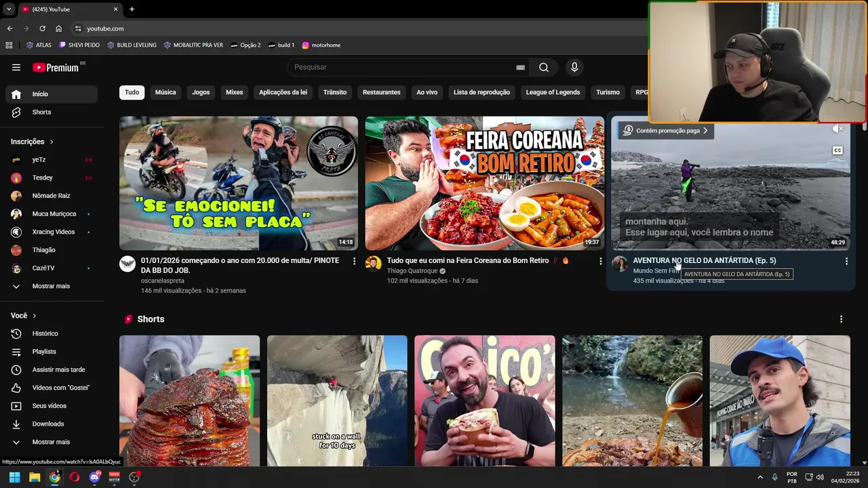This screenshot has height=488, width=868.
Task: Expand the Você section header
Action: point(24,316)
